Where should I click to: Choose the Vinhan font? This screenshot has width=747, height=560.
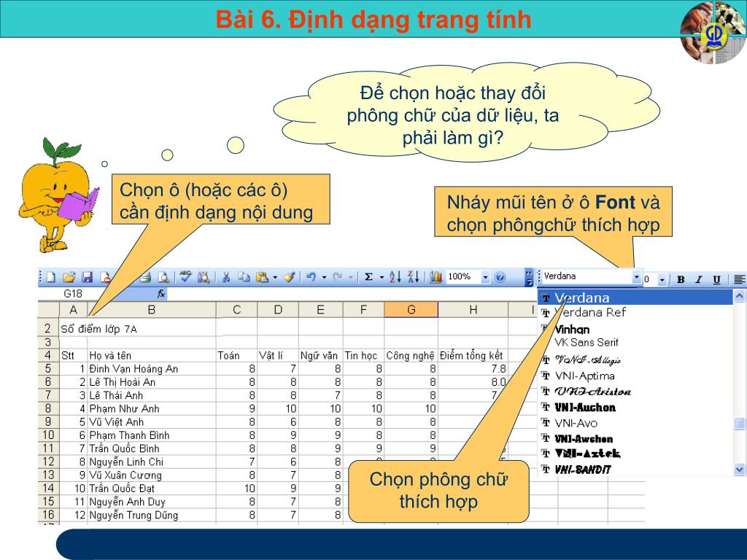click(x=635, y=329)
